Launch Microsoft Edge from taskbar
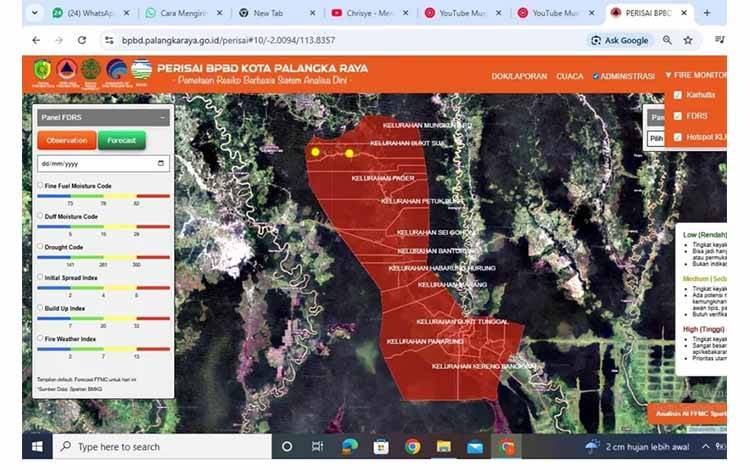This screenshot has height=470, width=750. click(x=350, y=447)
